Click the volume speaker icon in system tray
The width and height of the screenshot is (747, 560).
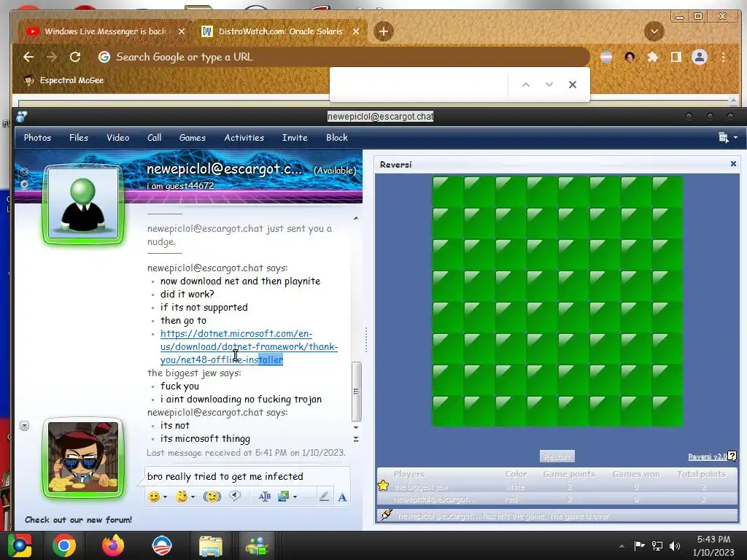675,546
